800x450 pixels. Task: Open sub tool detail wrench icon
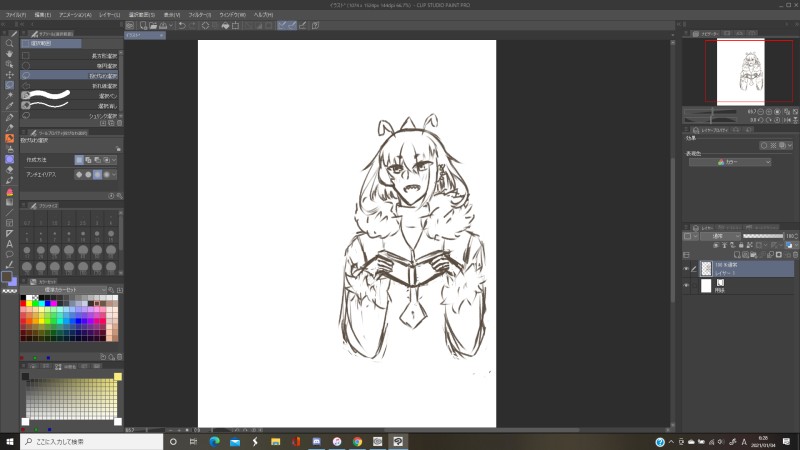click(120, 196)
